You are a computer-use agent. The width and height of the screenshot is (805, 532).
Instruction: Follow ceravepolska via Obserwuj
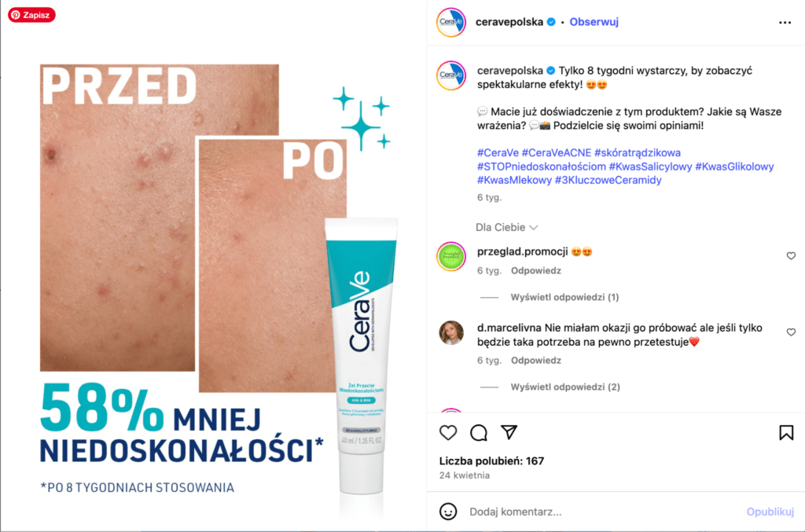(594, 22)
